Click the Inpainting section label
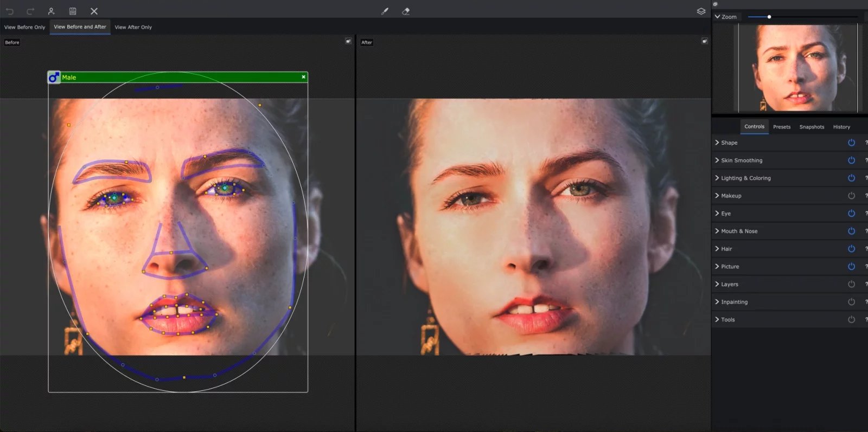The image size is (868, 432). pyautogui.click(x=735, y=302)
